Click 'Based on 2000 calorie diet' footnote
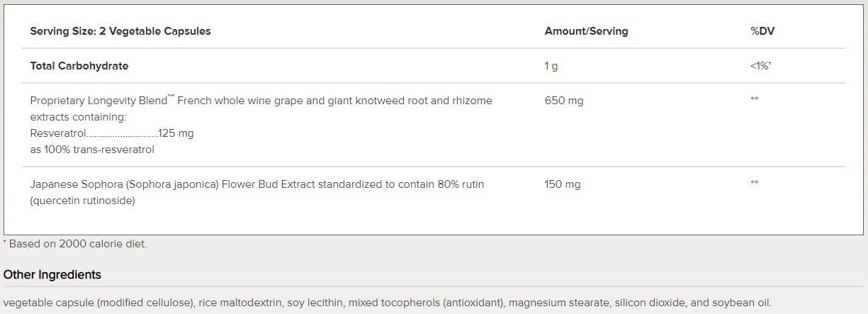 77,244
